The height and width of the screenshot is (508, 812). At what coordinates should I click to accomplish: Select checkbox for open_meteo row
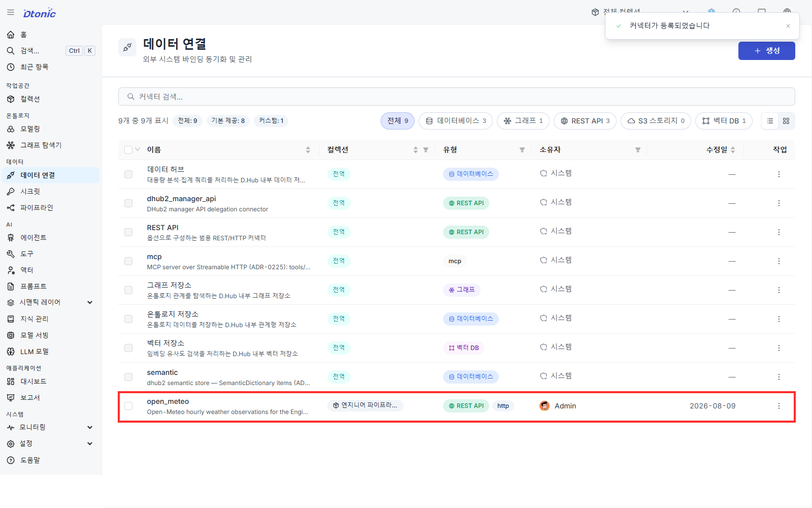(x=128, y=406)
